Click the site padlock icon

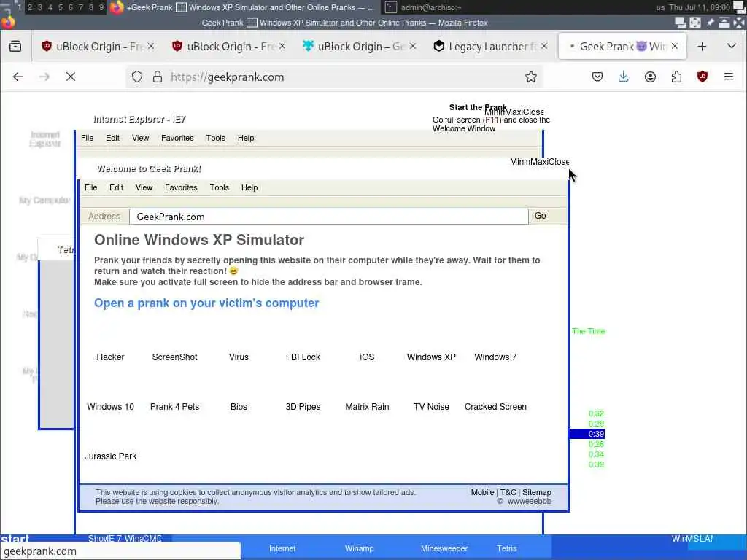point(158,77)
